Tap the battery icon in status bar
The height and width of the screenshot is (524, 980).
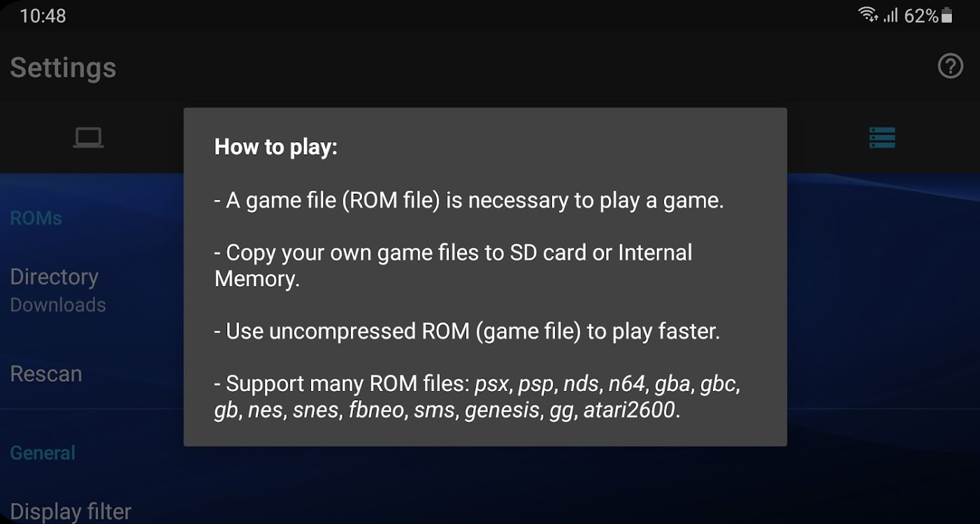(947, 16)
